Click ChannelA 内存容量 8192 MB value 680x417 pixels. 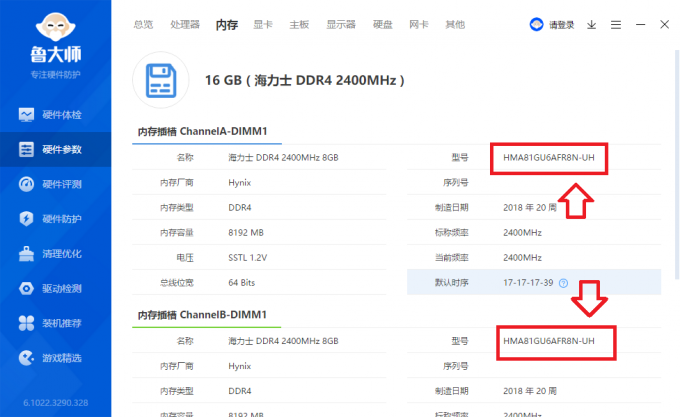tap(246, 233)
